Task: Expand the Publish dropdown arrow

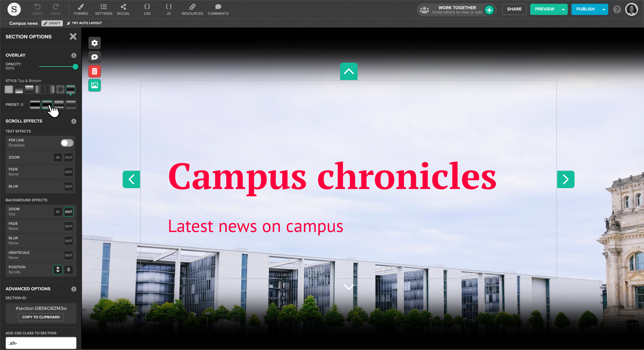Action: [x=604, y=9]
